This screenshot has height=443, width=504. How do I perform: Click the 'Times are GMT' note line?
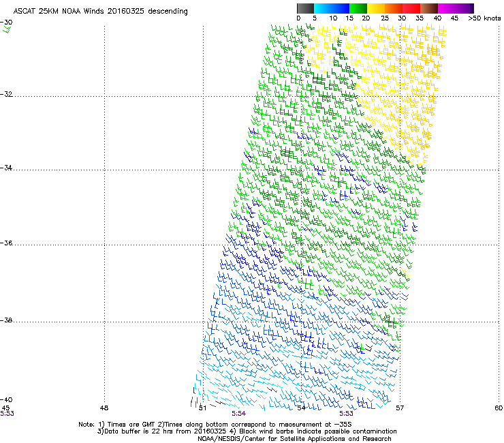pyautogui.click(x=215, y=425)
